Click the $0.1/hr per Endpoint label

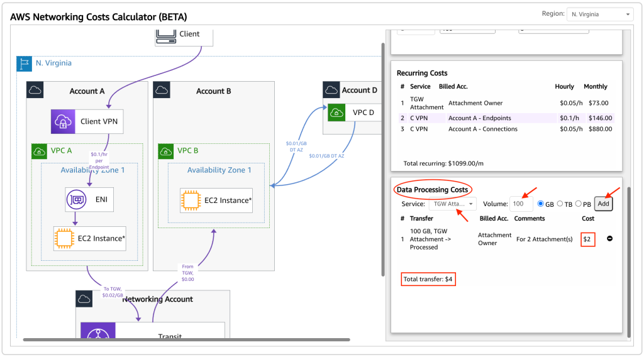[99, 161]
